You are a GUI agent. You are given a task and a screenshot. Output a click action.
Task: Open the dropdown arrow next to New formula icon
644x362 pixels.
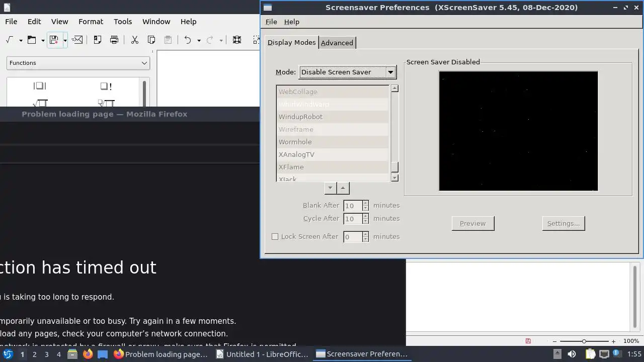click(21, 40)
